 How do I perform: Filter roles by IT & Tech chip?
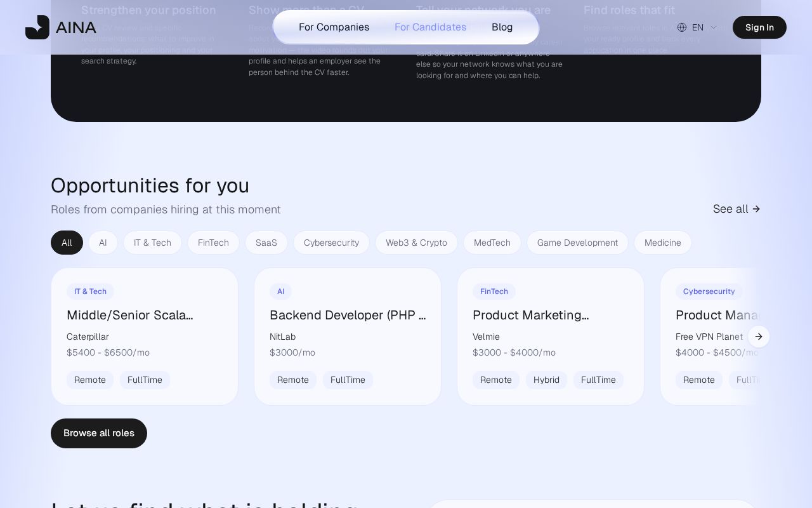pyautogui.click(x=152, y=243)
